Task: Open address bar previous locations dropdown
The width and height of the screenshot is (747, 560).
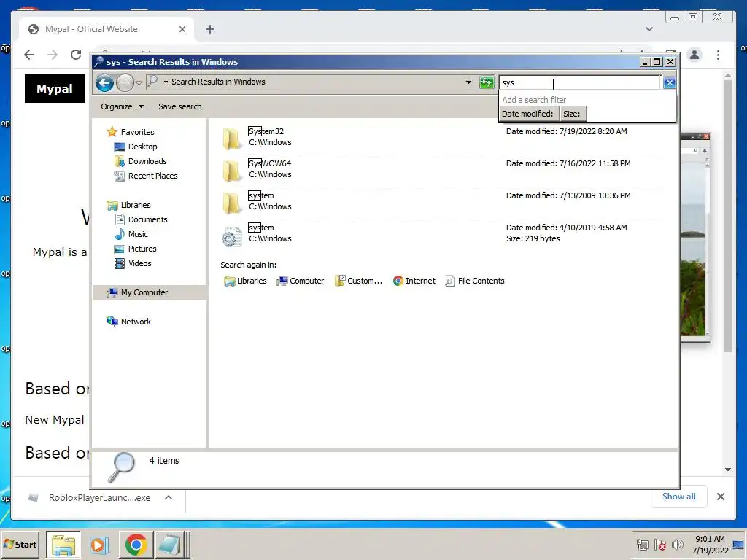Action: point(468,82)
